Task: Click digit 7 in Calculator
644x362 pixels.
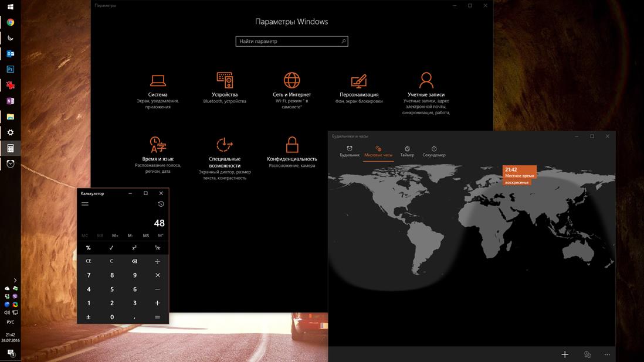Action: pyautogui.click(x=89, y=275)
